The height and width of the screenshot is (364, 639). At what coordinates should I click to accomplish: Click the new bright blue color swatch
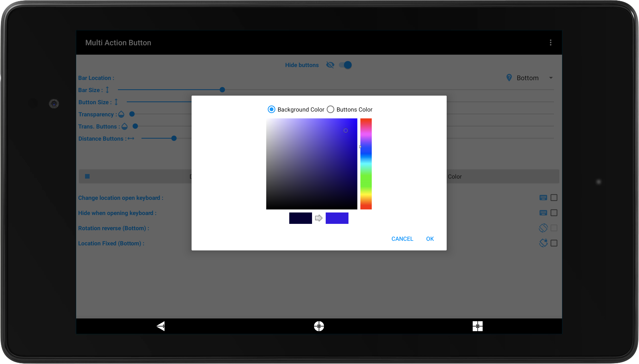click(x=337, y=218)
